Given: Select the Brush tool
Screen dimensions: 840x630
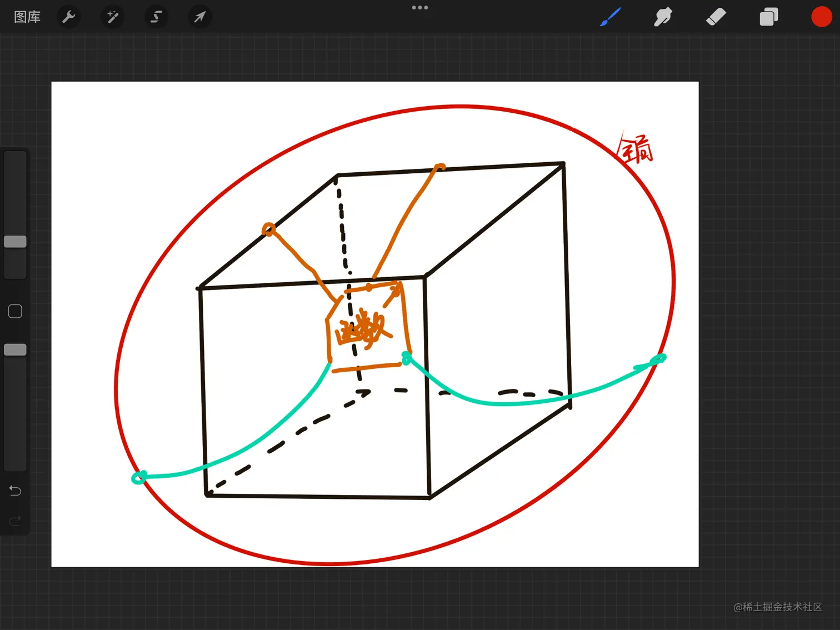Looking at the screenshot, I should click(x=611, y=17).
